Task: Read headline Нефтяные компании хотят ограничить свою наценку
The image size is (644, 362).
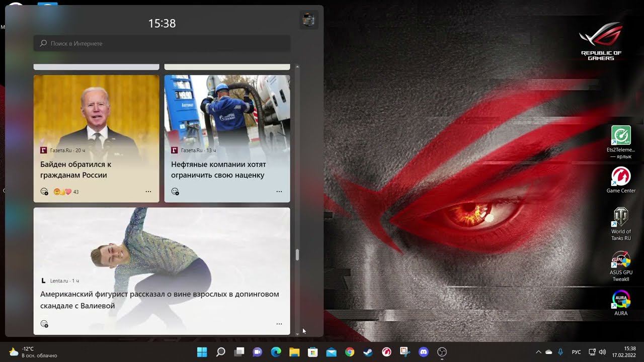Action: tap(218, 170)
